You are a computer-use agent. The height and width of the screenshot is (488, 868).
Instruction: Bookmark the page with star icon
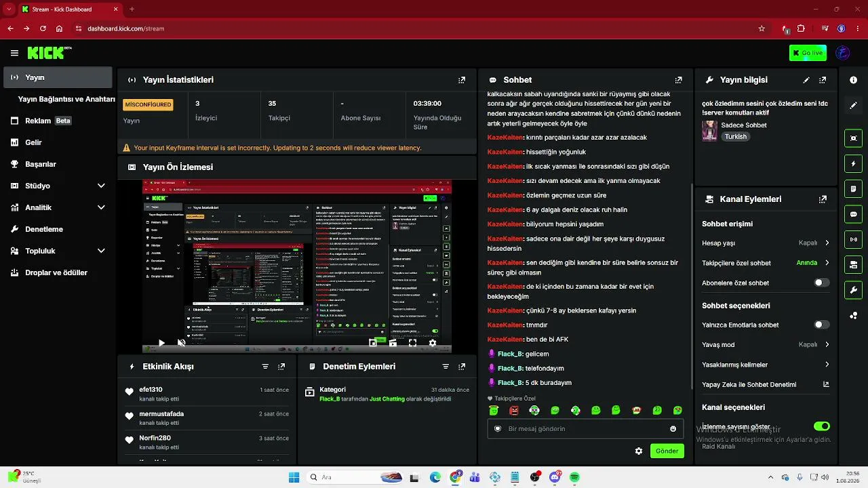(762, 28)
